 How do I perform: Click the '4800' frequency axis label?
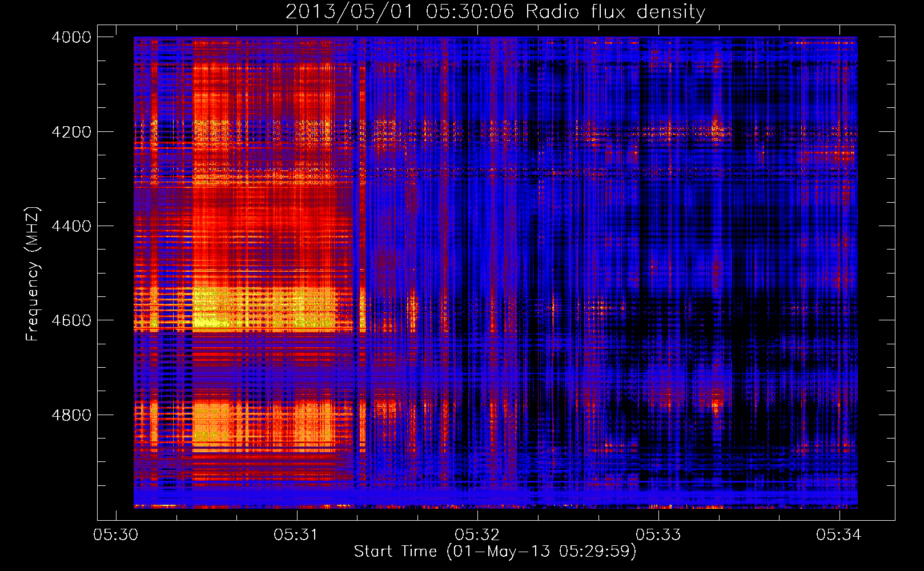pos(71,415)
